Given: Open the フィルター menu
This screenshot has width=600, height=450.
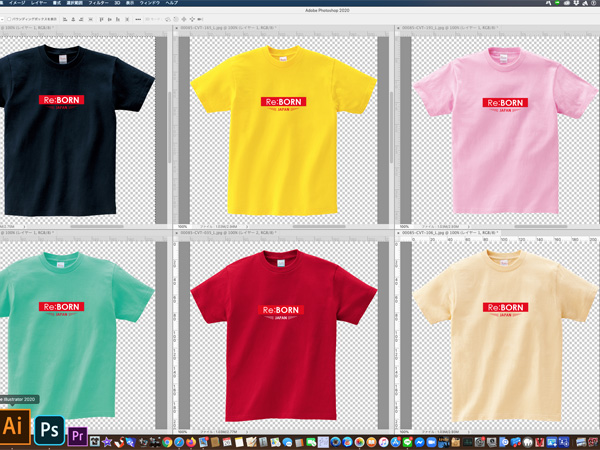Looking at the screenshot, I should (x=98, y=3).
